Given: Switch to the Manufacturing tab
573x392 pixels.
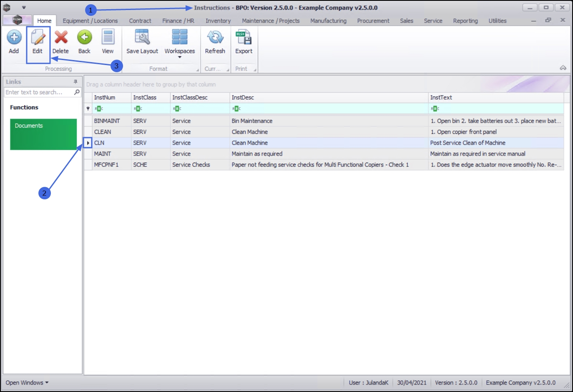Looking at the screenshot, I should pos(328,20).
